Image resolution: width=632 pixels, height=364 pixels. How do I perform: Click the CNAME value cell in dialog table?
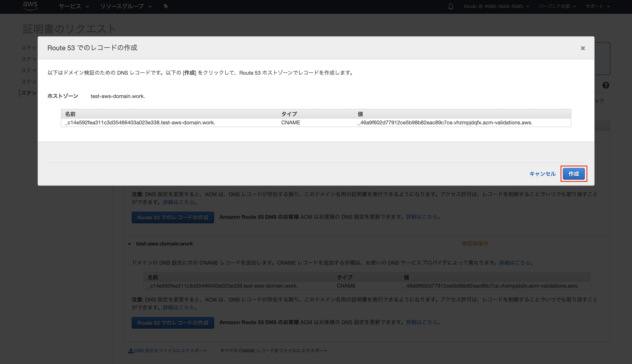(x=445, y=122)
